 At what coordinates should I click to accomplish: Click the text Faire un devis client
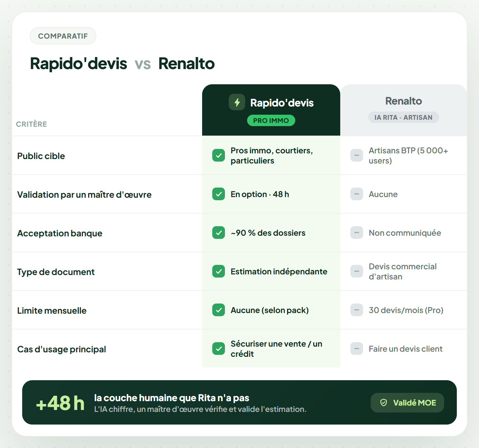406,349
